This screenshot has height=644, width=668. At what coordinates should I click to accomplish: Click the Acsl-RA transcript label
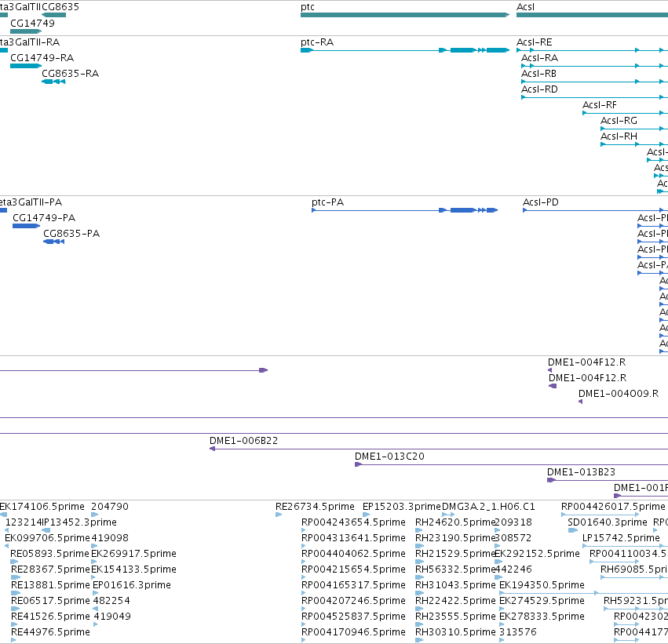539,58
